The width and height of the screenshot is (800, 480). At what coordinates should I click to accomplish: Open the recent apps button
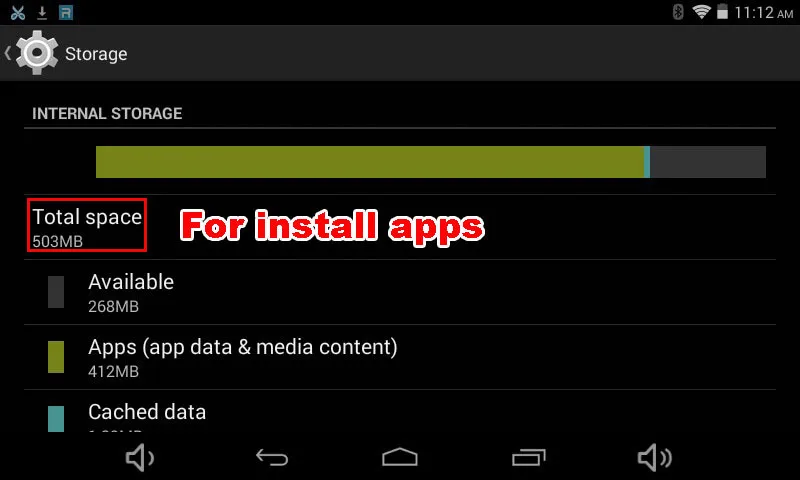click(529, 457)
